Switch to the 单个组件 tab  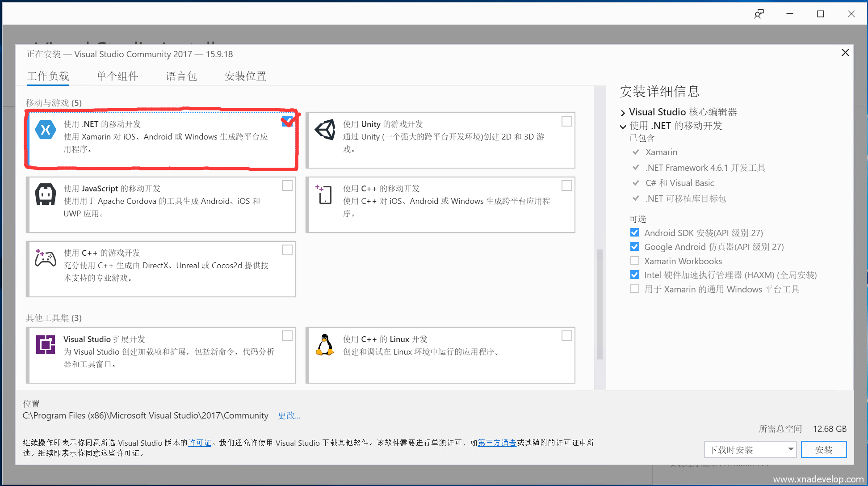click(117, 76)
